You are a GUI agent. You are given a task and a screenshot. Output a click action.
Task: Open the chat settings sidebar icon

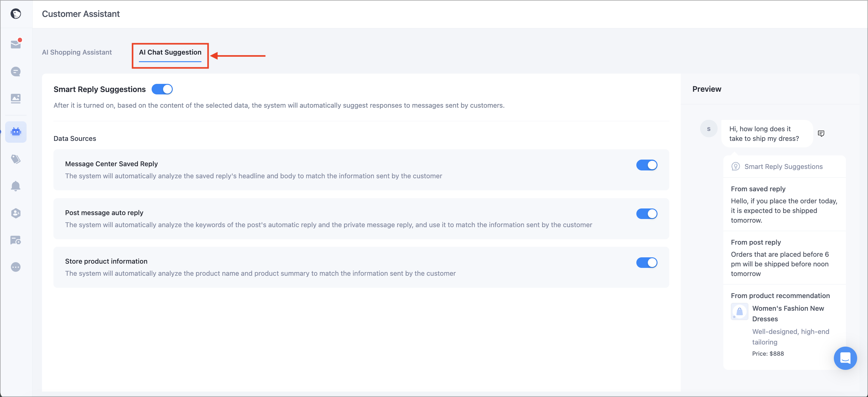(x=16, y=240)
